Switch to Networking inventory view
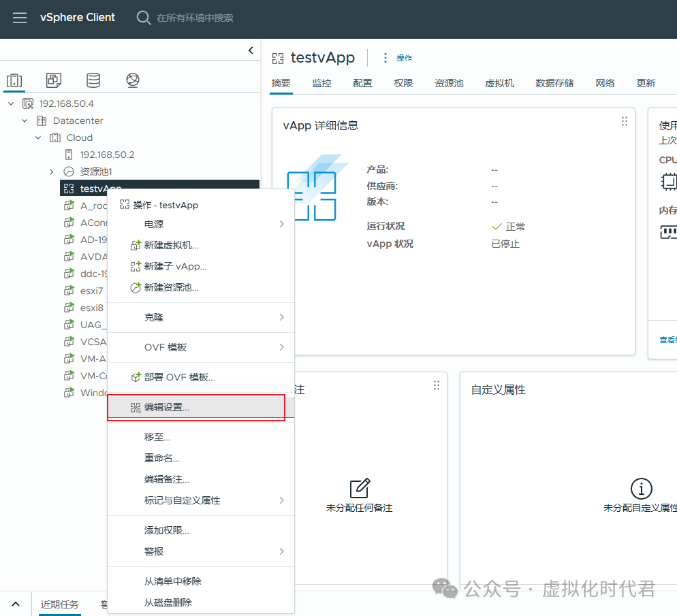This screenshot has width=677, height=616. click(133, 80)
